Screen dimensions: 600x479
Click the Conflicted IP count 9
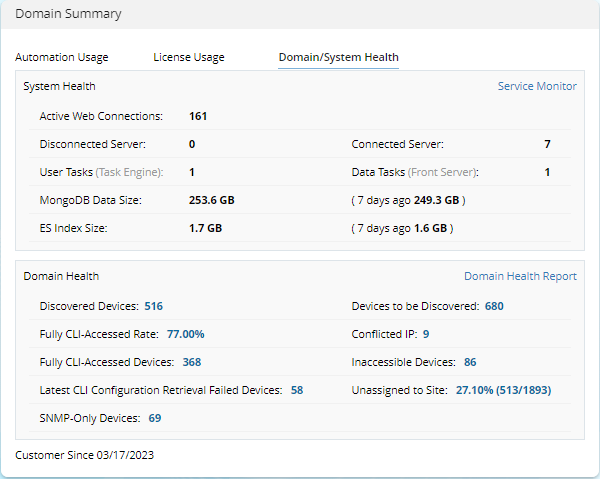[x=426, y=334]
